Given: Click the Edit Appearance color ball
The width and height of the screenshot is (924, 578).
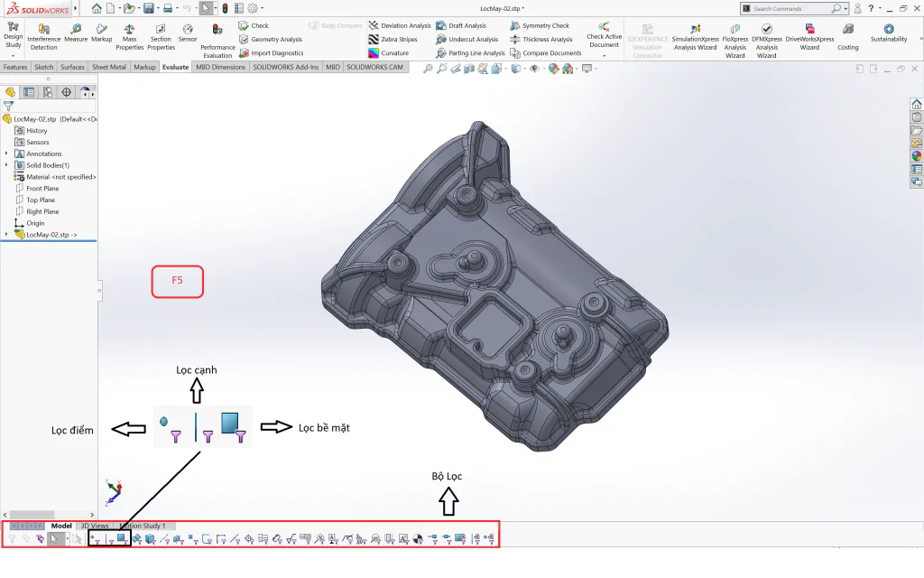Looking at the screenshot, I should pos(553,69).
